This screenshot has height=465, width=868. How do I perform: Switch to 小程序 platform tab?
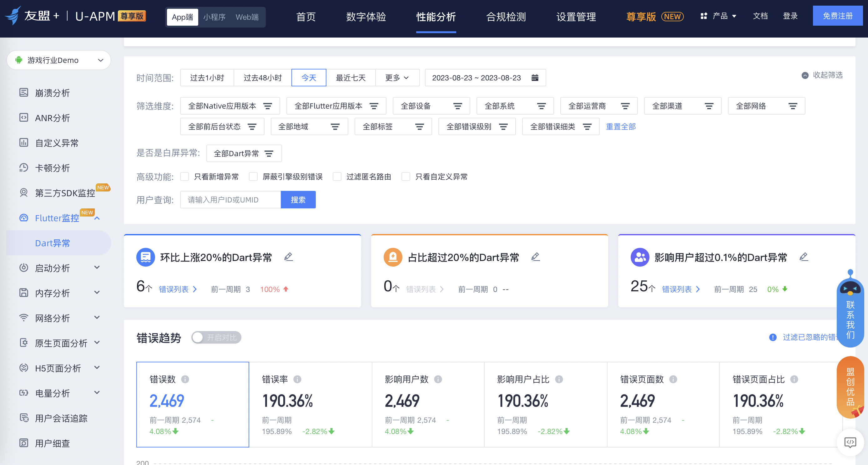coord(214,17)
